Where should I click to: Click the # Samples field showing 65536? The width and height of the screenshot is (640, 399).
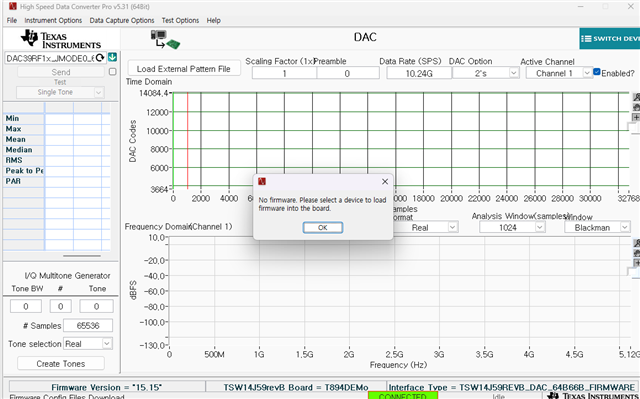(88, 325)
